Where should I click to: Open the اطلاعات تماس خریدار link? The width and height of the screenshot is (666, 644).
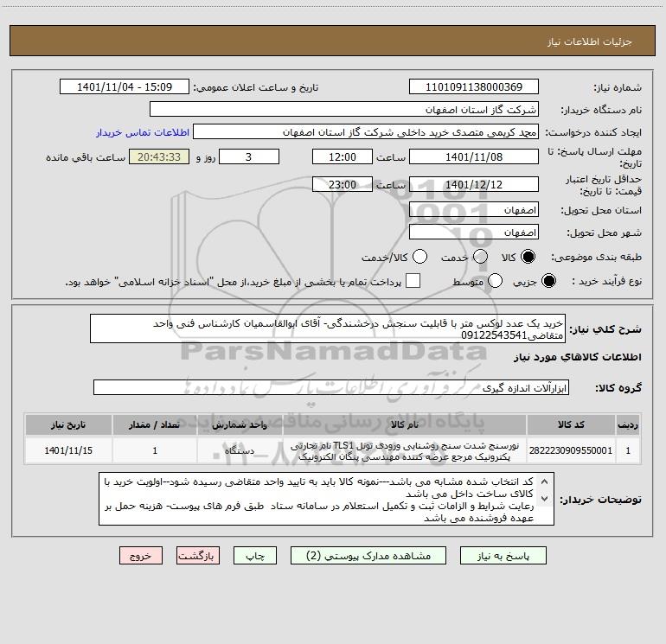(x=143, y=132)
